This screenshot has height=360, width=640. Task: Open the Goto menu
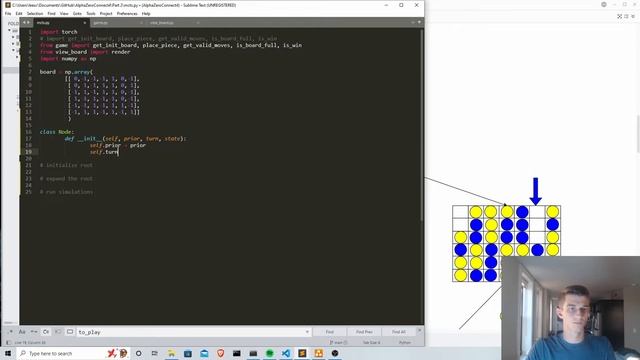tap(77, 13)
